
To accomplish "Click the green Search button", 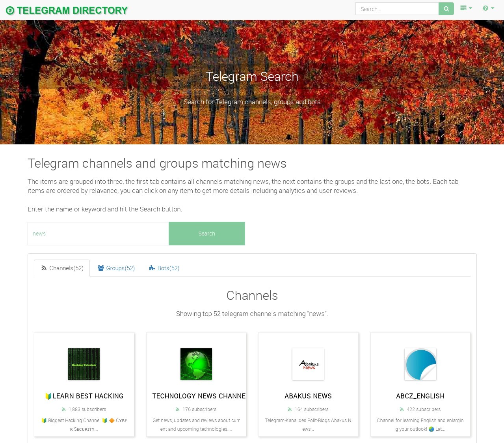I will [207, 234].
